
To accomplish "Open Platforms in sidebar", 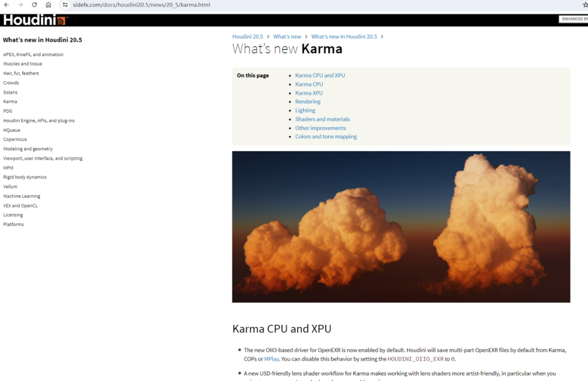I will pos(14,224).
